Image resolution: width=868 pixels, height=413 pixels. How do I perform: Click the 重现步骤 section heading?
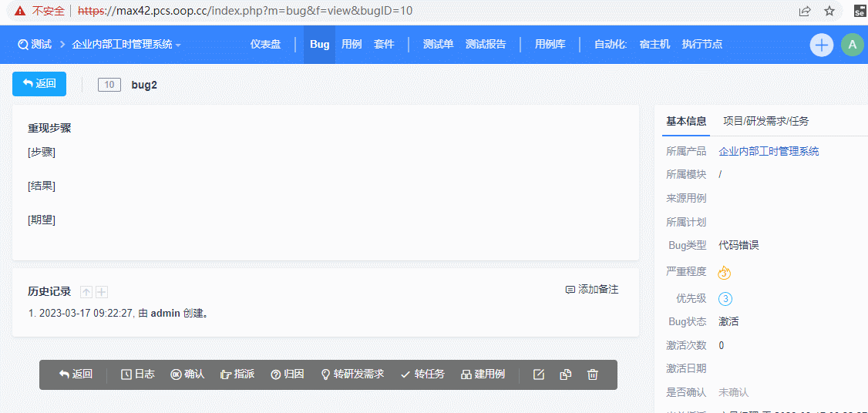click(x=49, y=128)
